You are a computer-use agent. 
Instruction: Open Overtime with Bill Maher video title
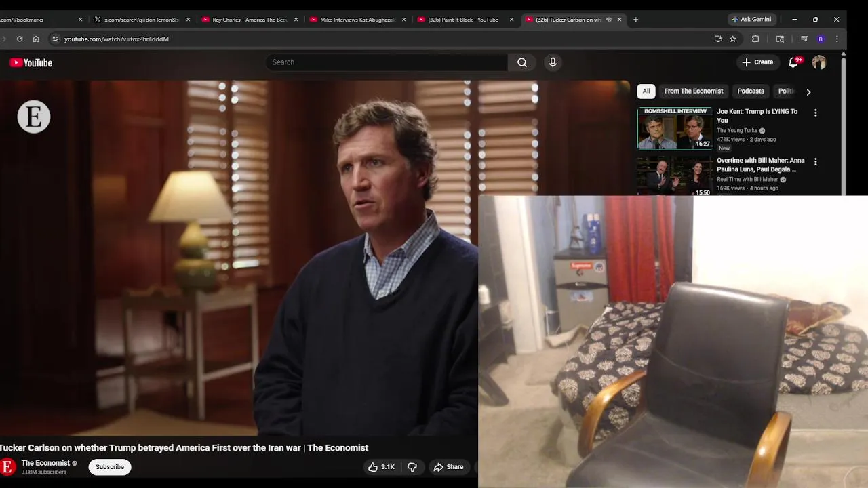tap(761, 165)
